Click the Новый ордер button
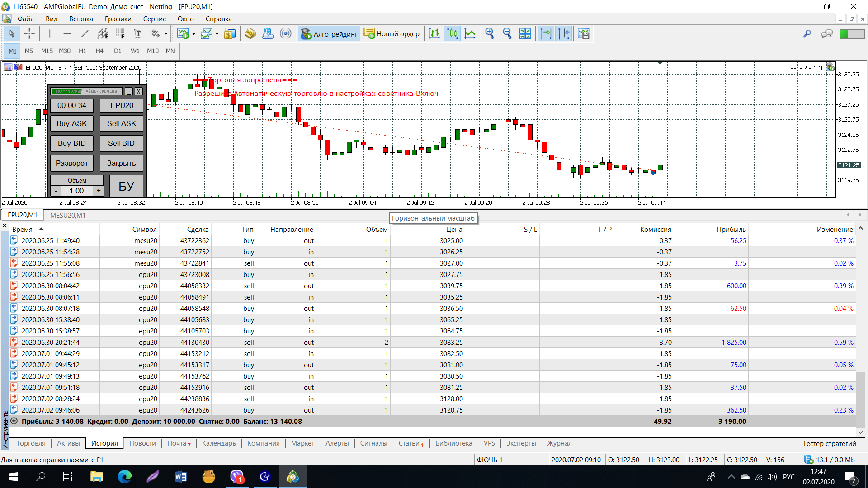Image resolution: width=868 pixels, height=488 pixels. click(392, 33)
